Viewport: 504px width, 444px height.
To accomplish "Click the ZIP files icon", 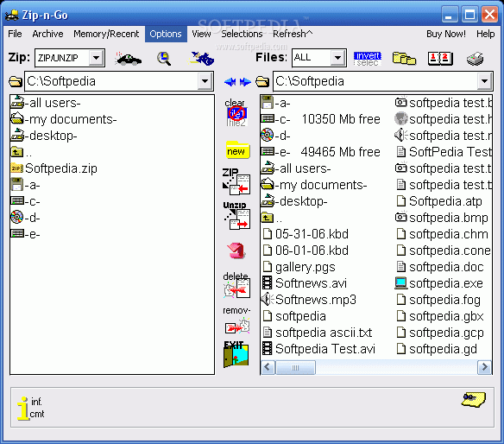I will (236, 181).
